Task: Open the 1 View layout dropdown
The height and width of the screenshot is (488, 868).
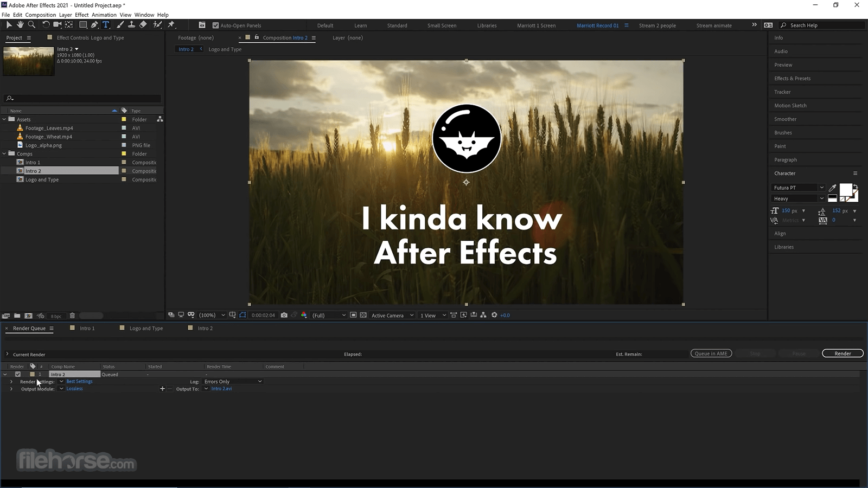Action: pos(433,315)
